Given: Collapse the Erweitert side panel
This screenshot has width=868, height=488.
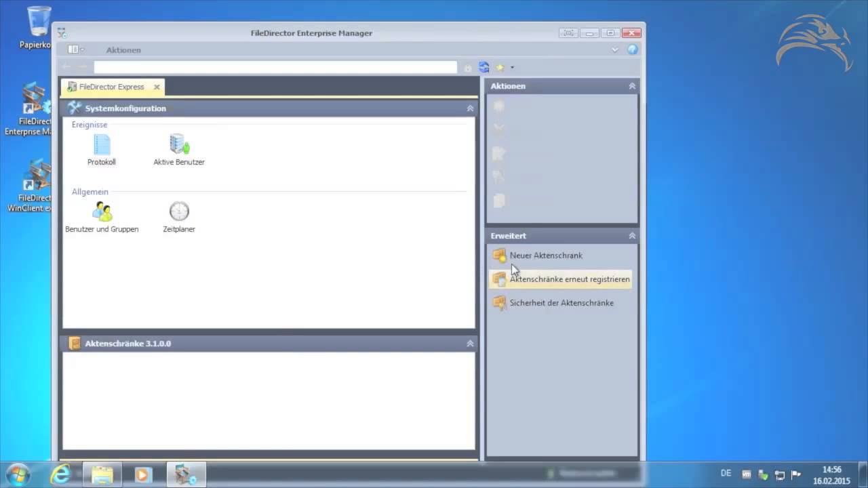Looking at the screenshot, I should click(x=632, y=236).
